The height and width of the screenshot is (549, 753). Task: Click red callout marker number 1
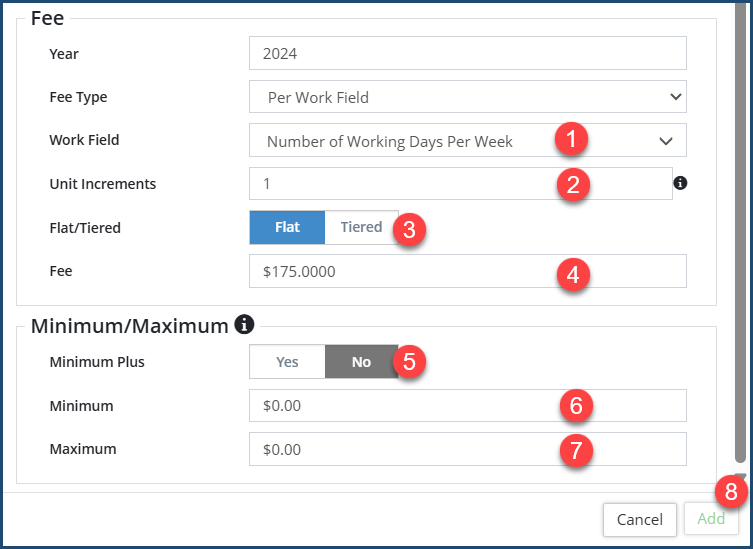571,139
